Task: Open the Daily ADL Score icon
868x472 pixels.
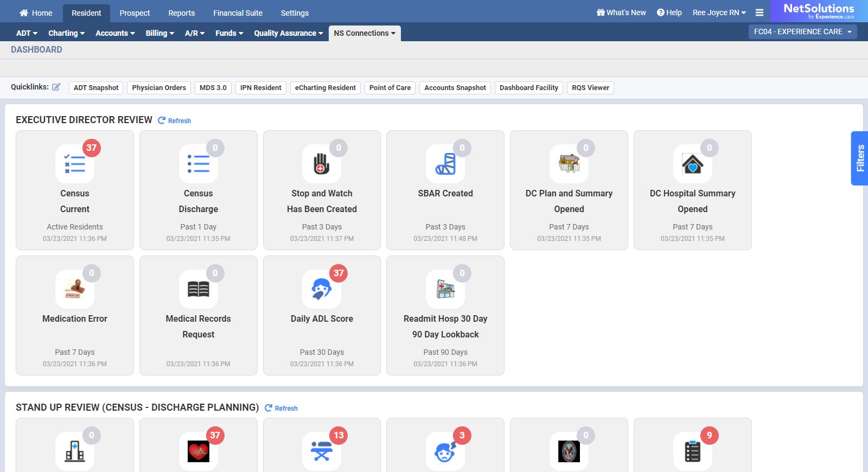Action: click(322, 289)
